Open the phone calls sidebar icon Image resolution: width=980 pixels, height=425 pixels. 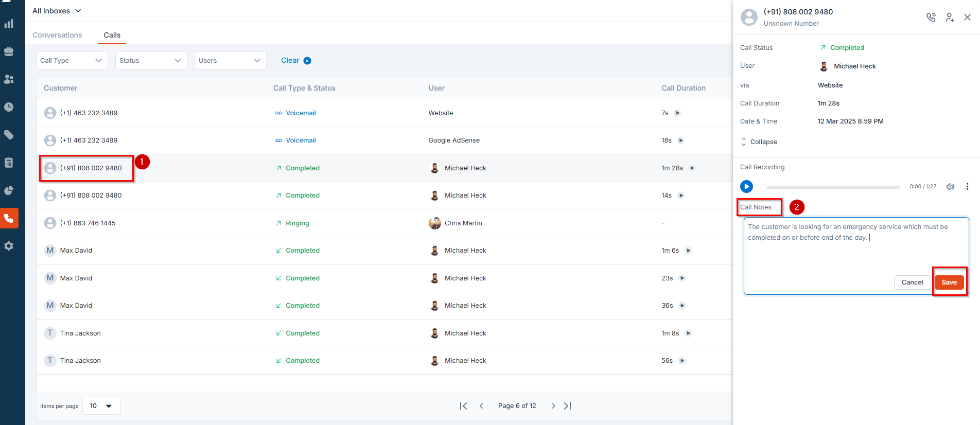[9, 218]
